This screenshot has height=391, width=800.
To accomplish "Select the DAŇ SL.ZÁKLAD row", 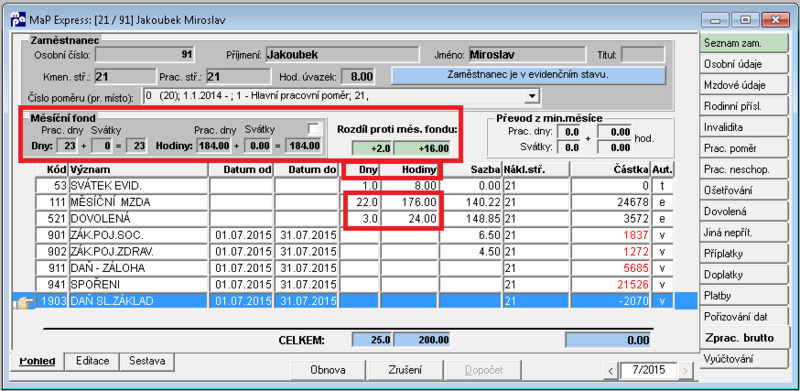I will [355, 301].
